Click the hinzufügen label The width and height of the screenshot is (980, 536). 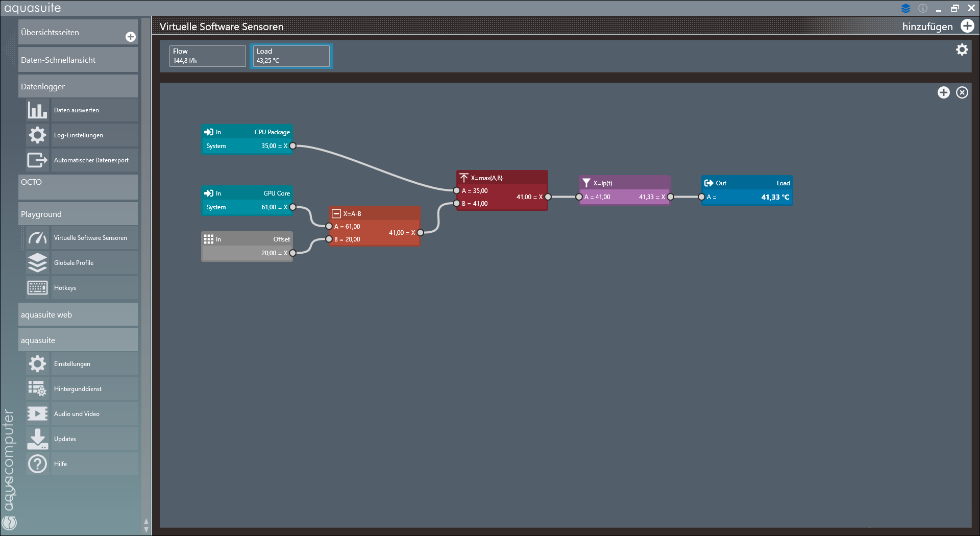pos(927,27)
